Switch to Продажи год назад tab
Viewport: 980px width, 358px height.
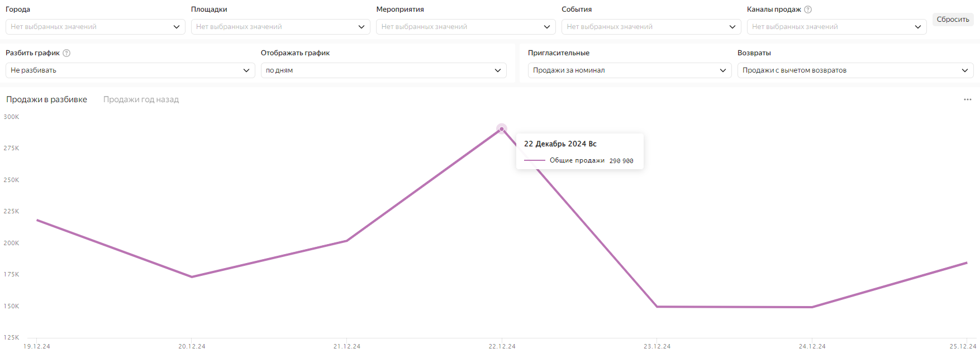141,99
